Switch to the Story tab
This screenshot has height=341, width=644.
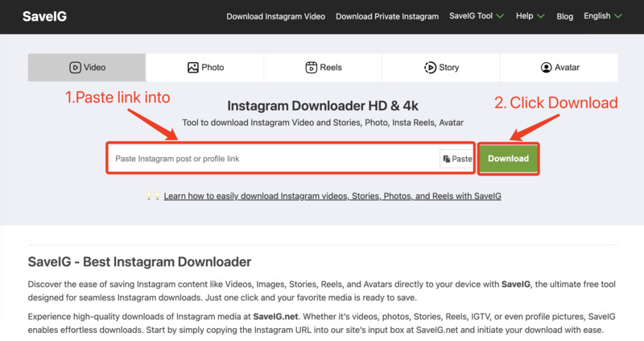pos(441,68)
